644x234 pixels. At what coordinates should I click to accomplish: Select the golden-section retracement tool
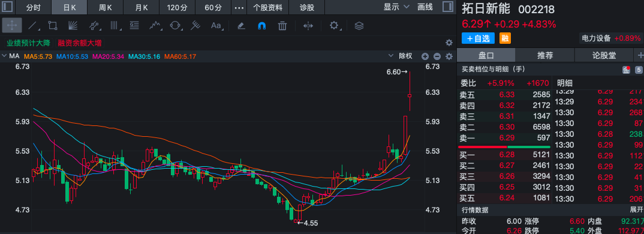[134, 25]
